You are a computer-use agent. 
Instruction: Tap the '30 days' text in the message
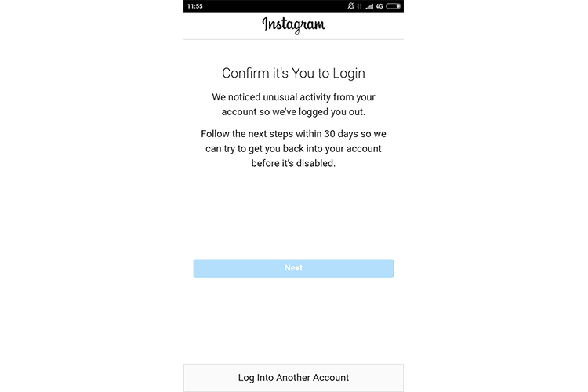pos(341,134)
